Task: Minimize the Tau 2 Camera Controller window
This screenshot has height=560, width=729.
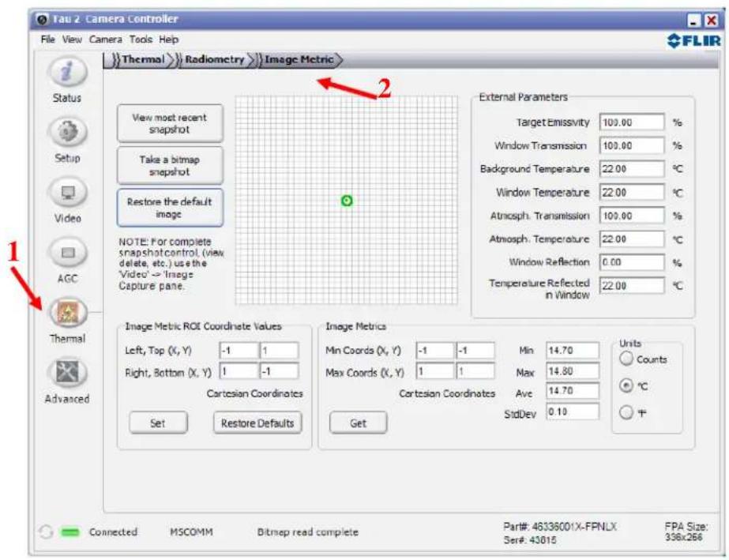Action: pyautogui.click(x=693, y=21)
